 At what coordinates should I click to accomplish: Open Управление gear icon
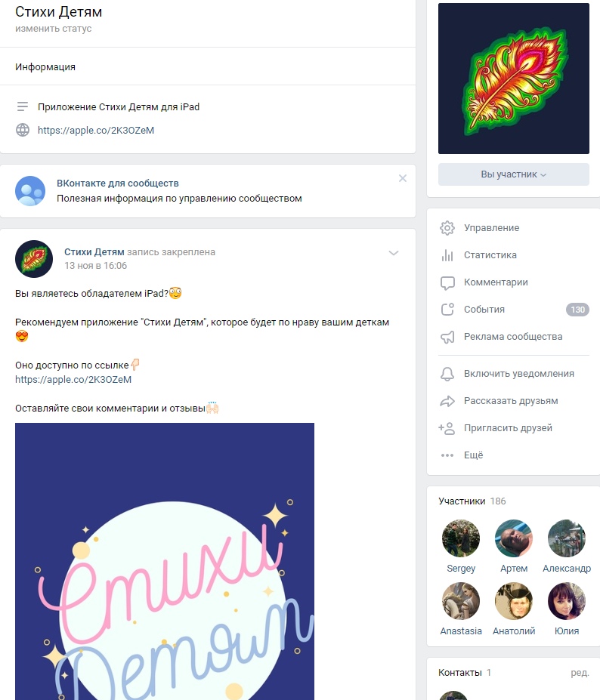point(447,228)
